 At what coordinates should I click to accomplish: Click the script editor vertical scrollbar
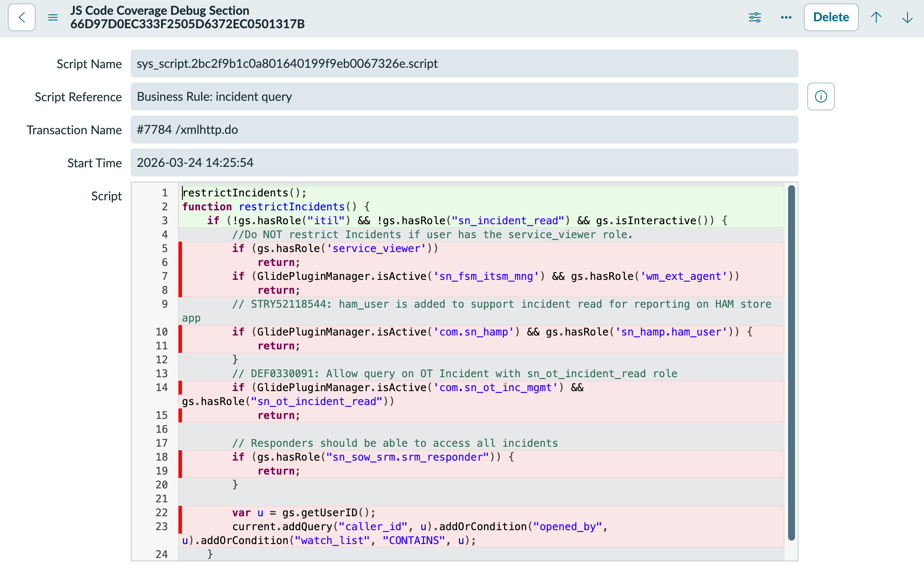pos(792,363)
